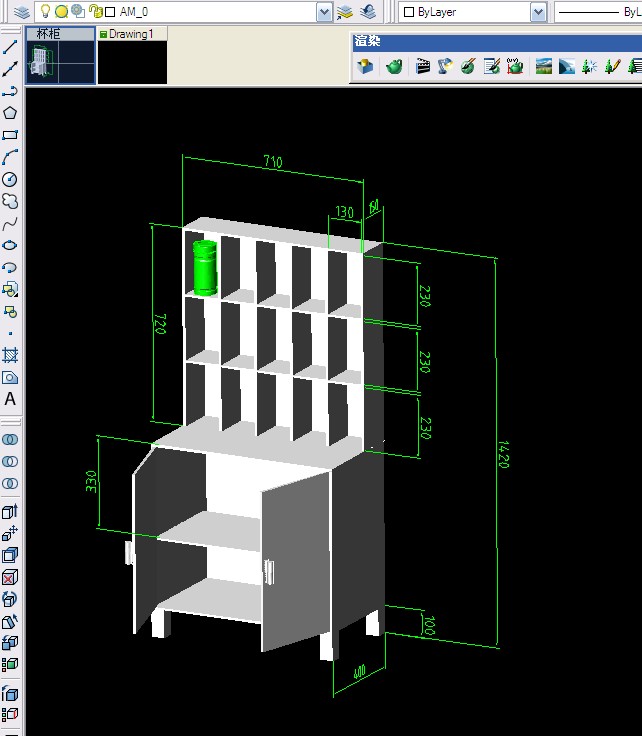The height and width of the screenshot is (736, 642).
Task: Open the Materials icon in 渲染 toolbar
Action: pyautogui.click(x=468, y=66)
